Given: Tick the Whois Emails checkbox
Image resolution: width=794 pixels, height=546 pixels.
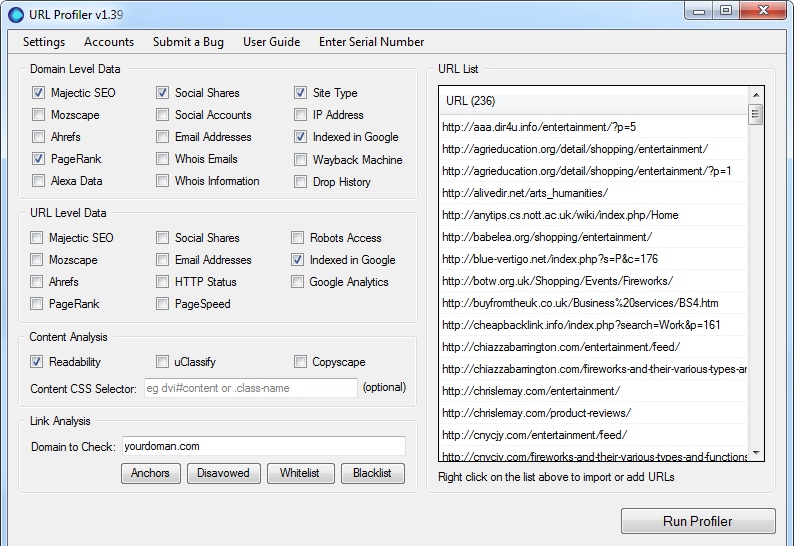Looking at the screenshot, I should [x=162, y=159].
